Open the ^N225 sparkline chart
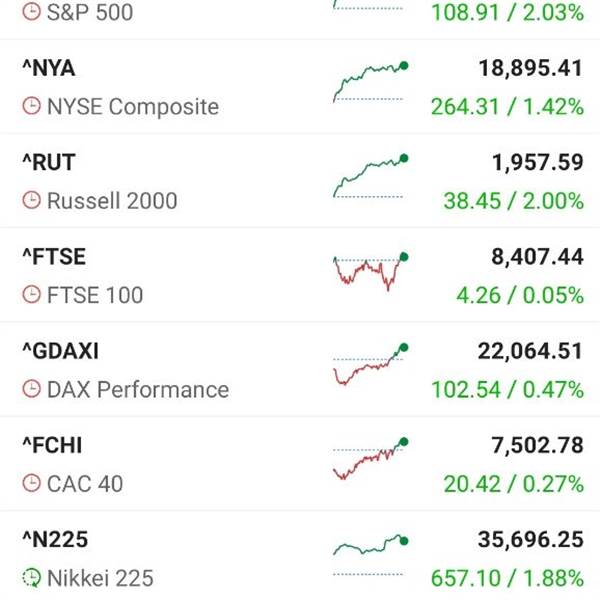 (x=371, y=555)
